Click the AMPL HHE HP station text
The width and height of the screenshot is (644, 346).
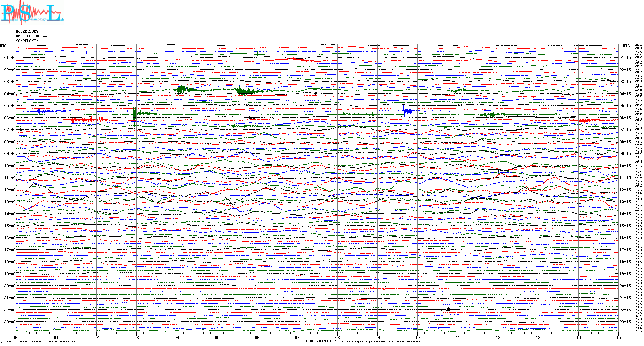(x=31, y=36)
